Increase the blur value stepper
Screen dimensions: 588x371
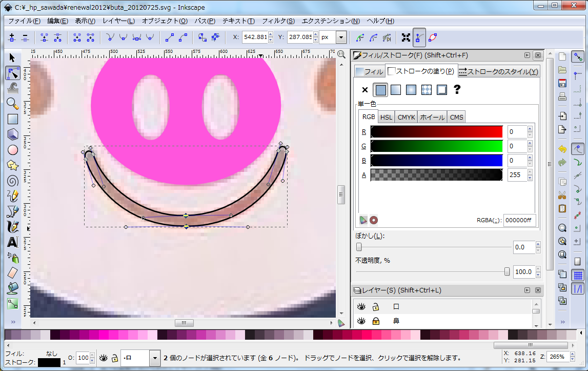(x=538, y=244)
